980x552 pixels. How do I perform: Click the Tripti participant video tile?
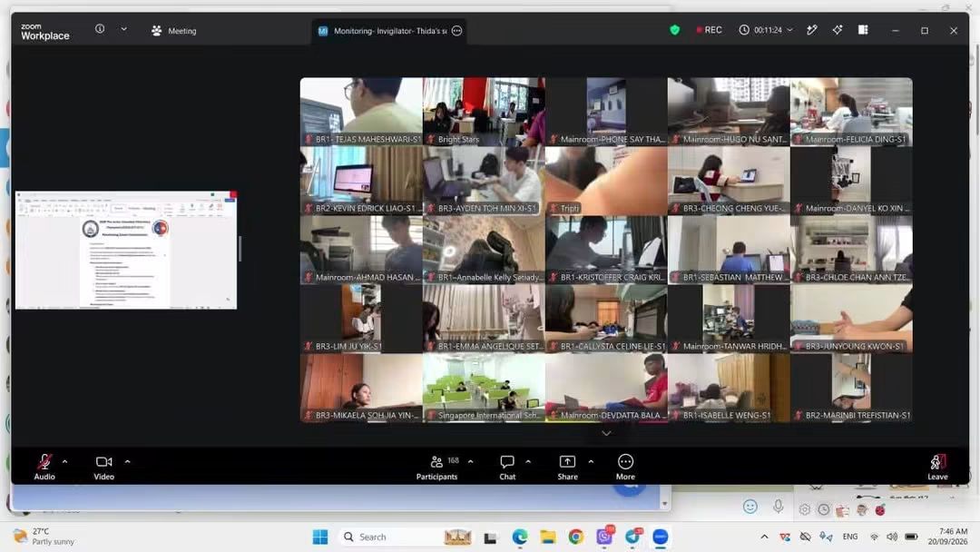click(x=606, y=182)
